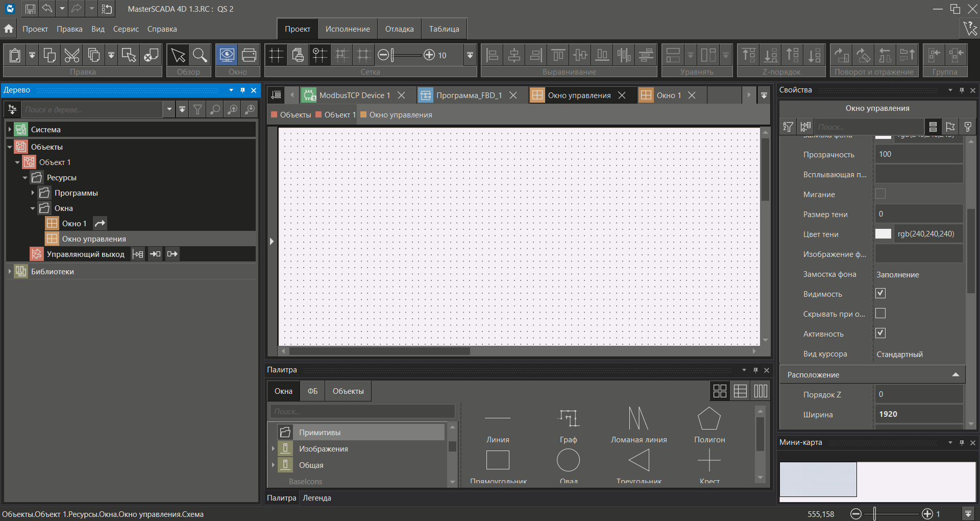Switch to the Программа_FBD_1 tab

pos(469,96)
